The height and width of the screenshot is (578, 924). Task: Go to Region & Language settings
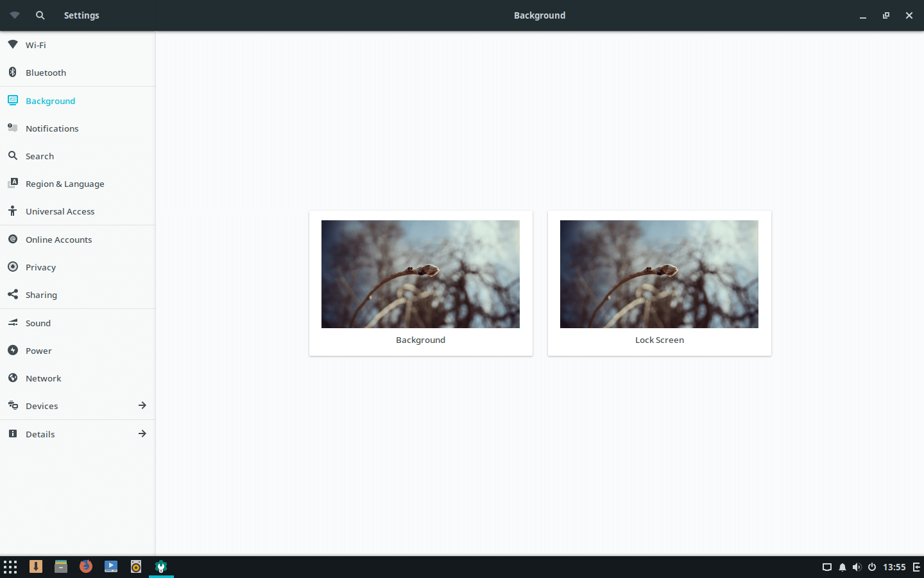click(78, 184)
